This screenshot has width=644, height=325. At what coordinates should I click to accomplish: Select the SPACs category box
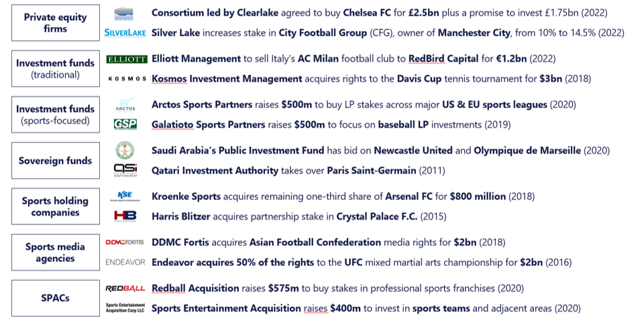56,298
